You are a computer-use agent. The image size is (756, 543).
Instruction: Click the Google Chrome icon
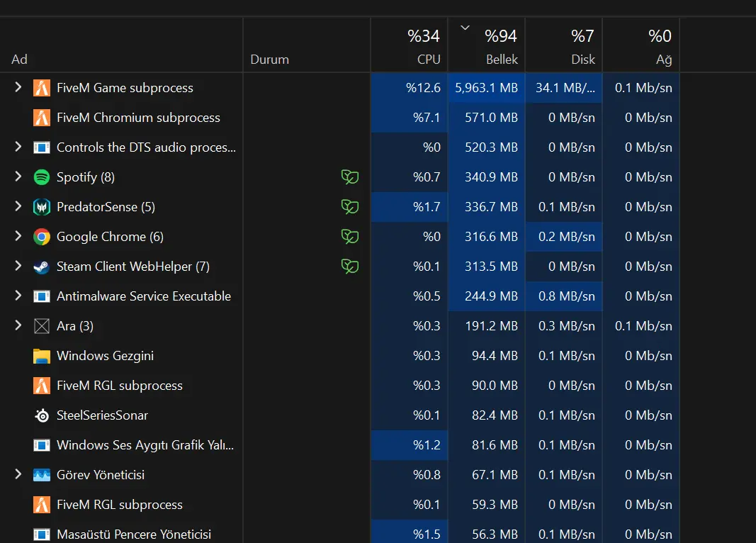pyautogui.click(x=42, y=237)
